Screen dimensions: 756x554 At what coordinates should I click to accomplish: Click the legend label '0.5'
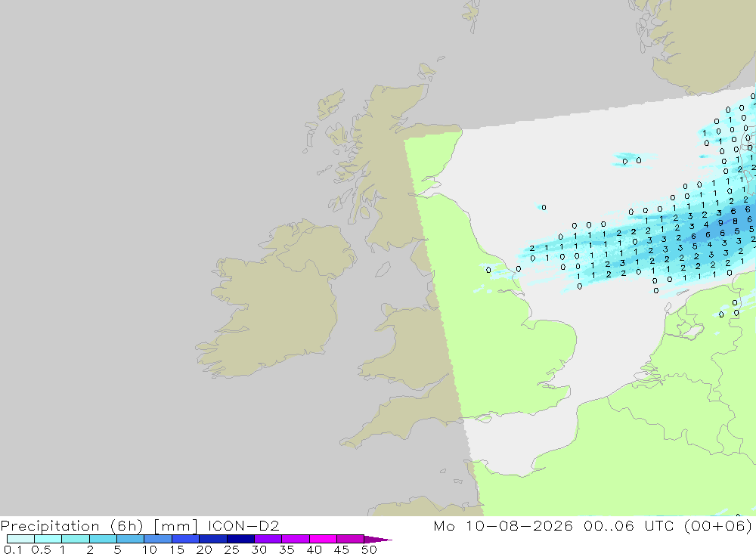point(41,549)
